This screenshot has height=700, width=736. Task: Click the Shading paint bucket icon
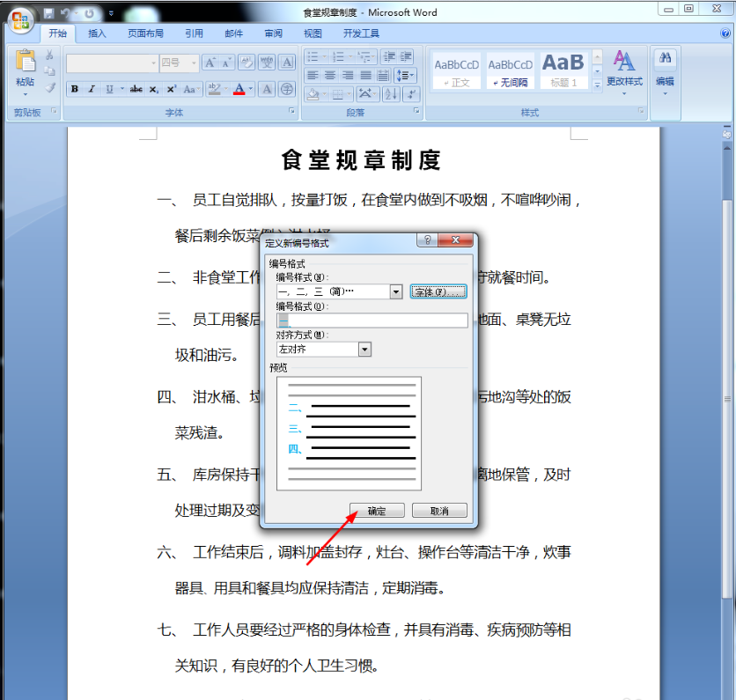(x=313, y=94)
